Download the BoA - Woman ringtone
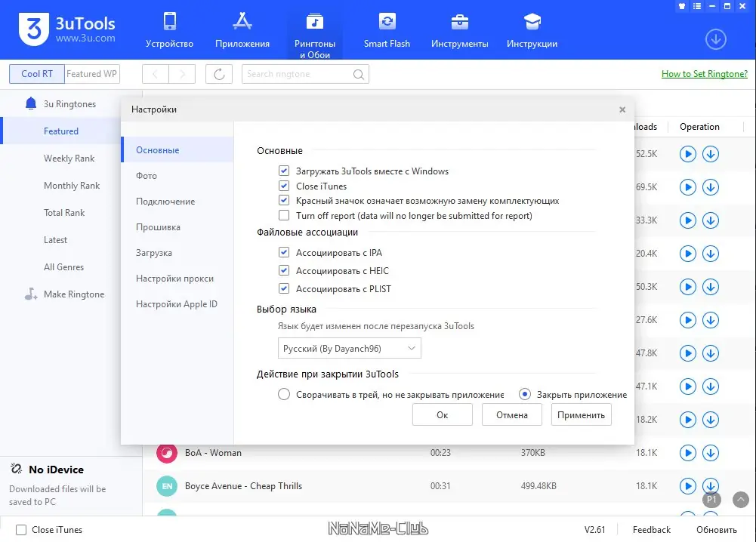 pos(710,453)
